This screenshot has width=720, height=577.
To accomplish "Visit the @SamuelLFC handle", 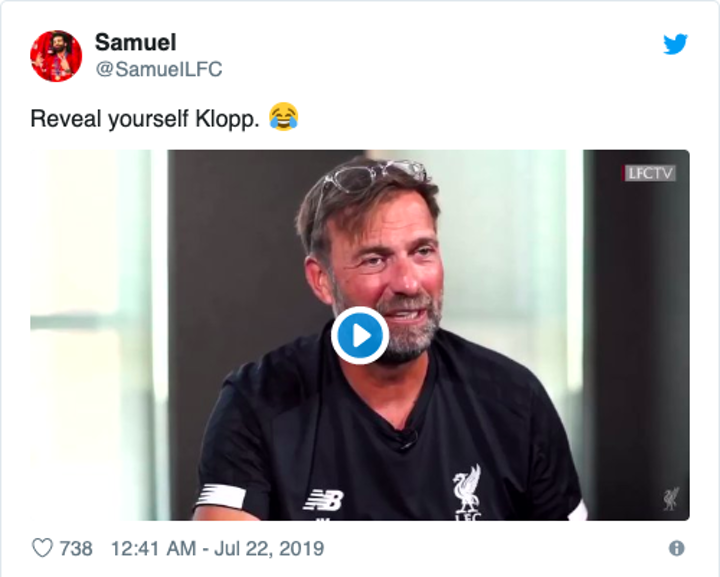I will tap(158, 69).
